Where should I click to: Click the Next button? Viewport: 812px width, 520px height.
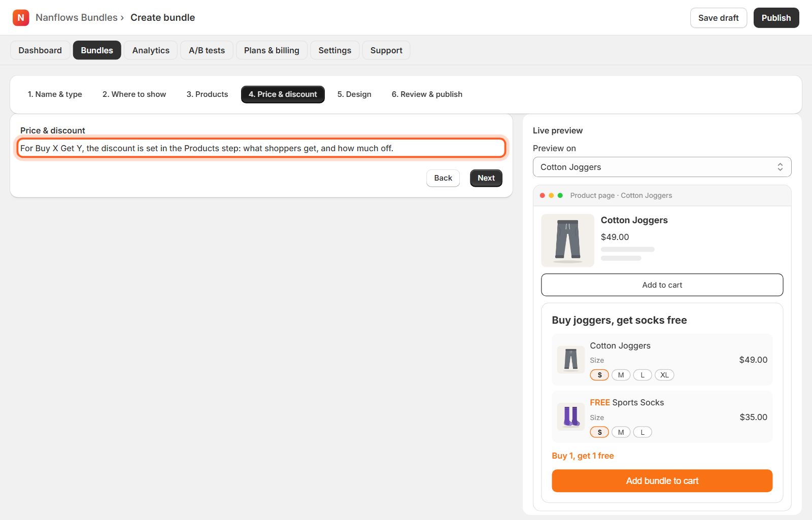[486, 178]
